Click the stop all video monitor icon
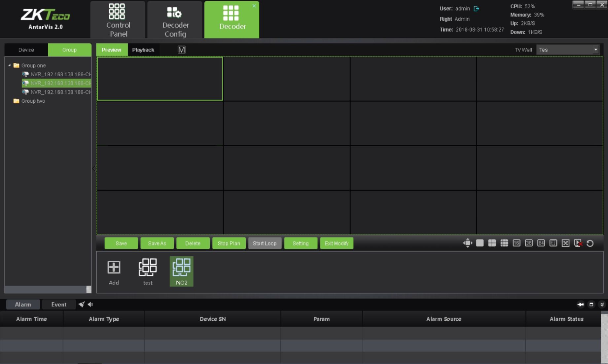Screen dimensions: 608x364 [578, 243]
